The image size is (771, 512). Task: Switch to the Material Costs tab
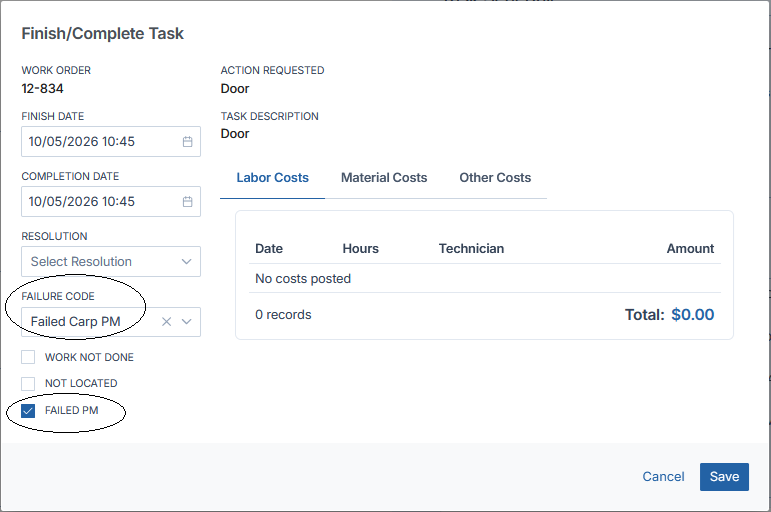point(384,178)
